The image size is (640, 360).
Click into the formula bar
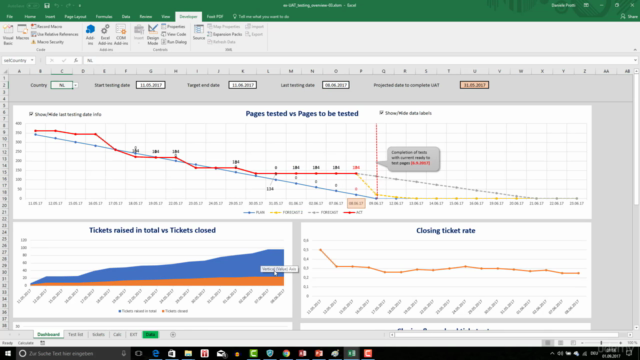[x=359, y=60]
